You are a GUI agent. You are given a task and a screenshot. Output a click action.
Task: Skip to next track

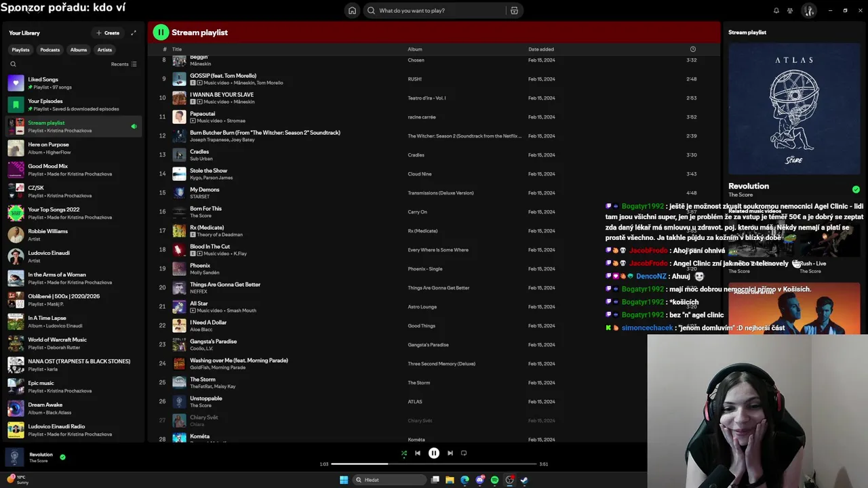[450, 453]
